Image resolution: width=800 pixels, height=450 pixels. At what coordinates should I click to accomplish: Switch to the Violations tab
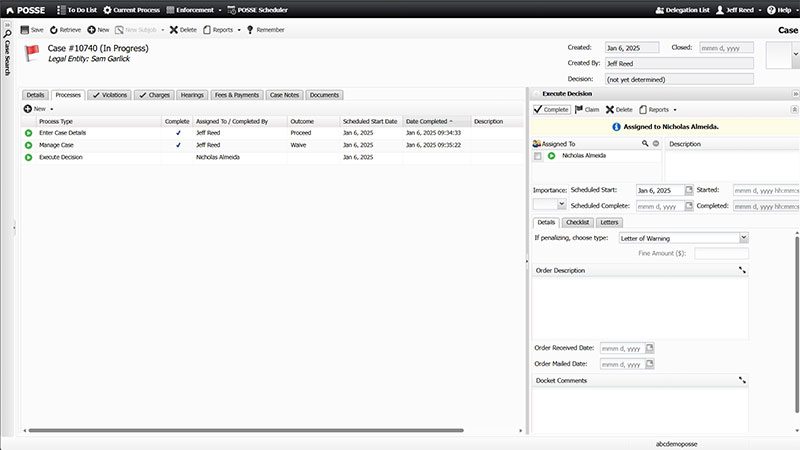(110, 95)
